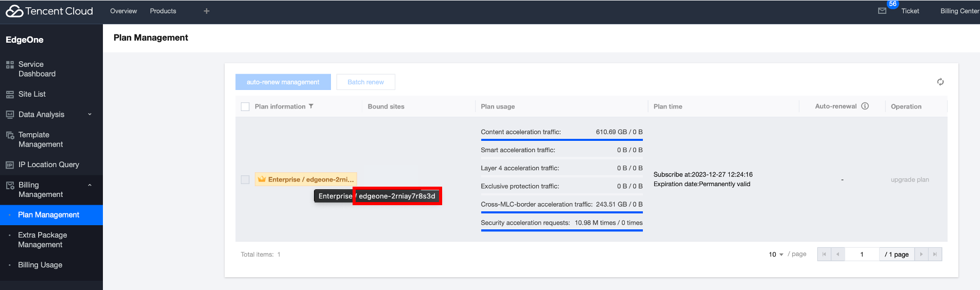Screen dimensions: 980x290
Task: Open the mail notifications envelope icon
Action: (882, 11)
